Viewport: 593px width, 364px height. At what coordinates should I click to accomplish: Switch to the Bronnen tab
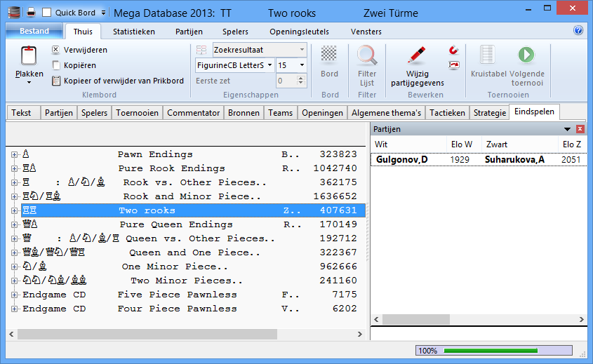click(244, 113)
